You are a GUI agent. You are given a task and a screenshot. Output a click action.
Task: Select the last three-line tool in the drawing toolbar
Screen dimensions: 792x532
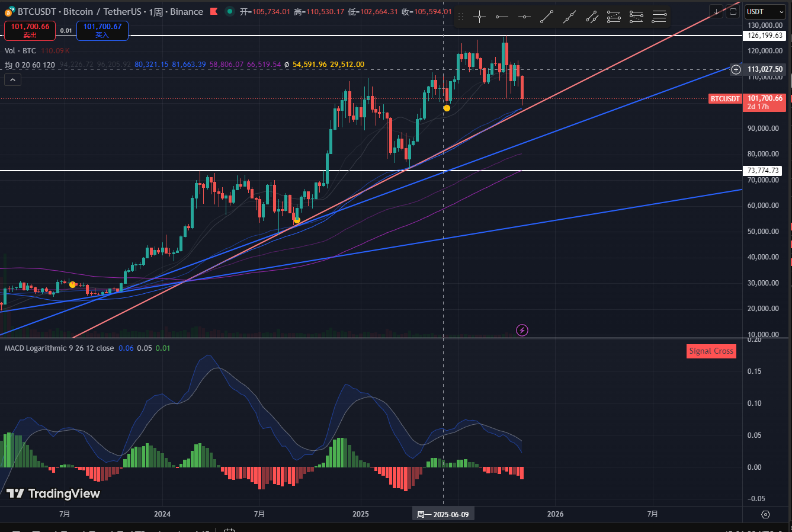click(x=659, y=17)
